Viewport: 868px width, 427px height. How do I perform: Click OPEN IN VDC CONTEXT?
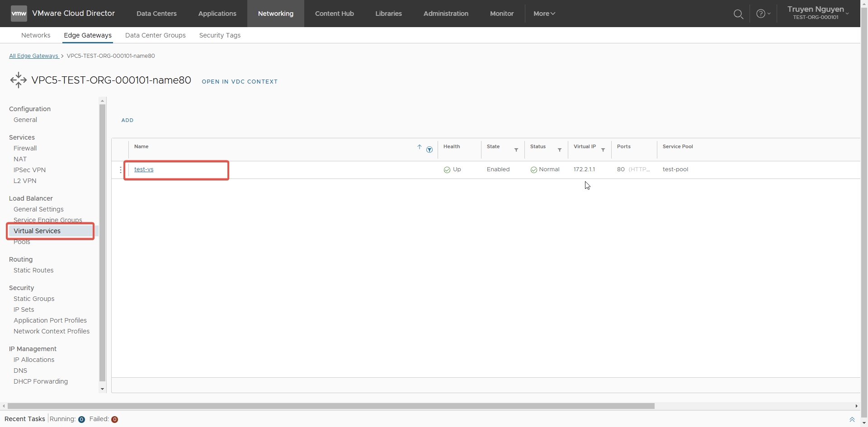[x=239, y=82]
